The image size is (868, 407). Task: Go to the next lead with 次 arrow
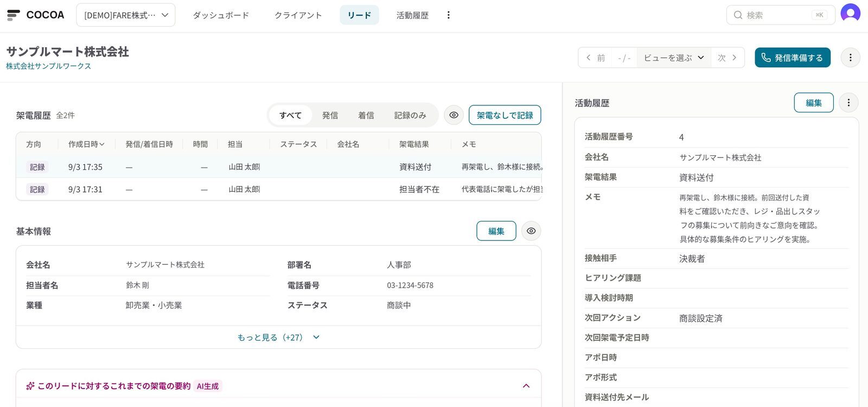(x=727, y=58)
